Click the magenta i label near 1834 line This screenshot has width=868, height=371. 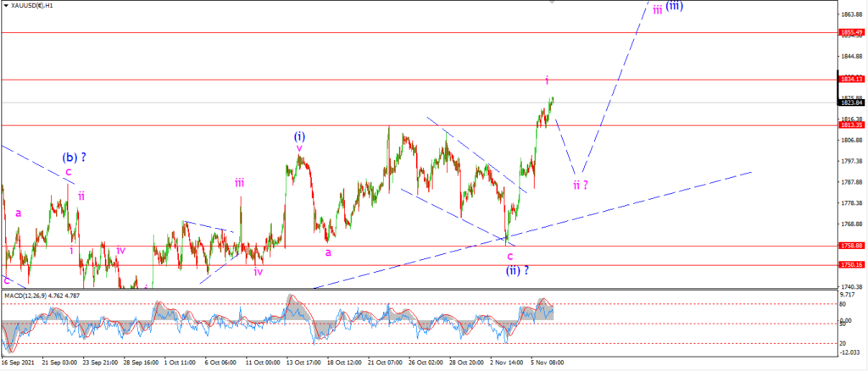tap(547, 80)
